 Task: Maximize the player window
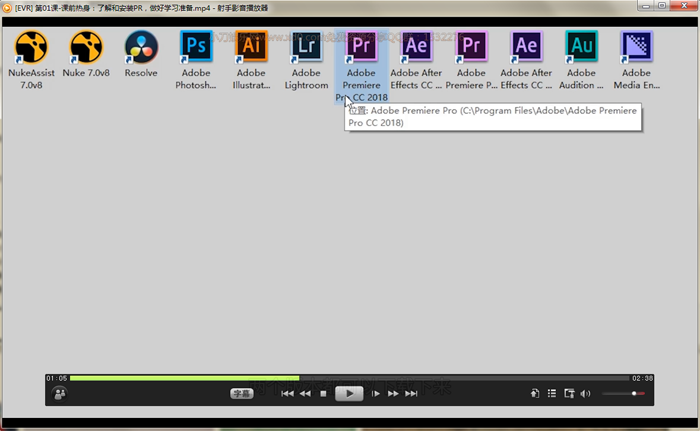click(x=662, y=5)
